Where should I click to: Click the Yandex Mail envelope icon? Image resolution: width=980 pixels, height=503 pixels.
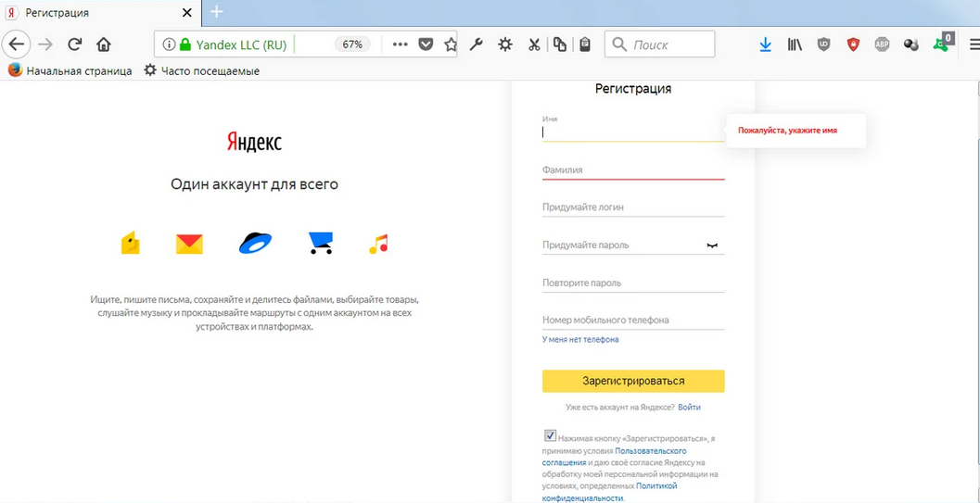(x=189, y=244)
